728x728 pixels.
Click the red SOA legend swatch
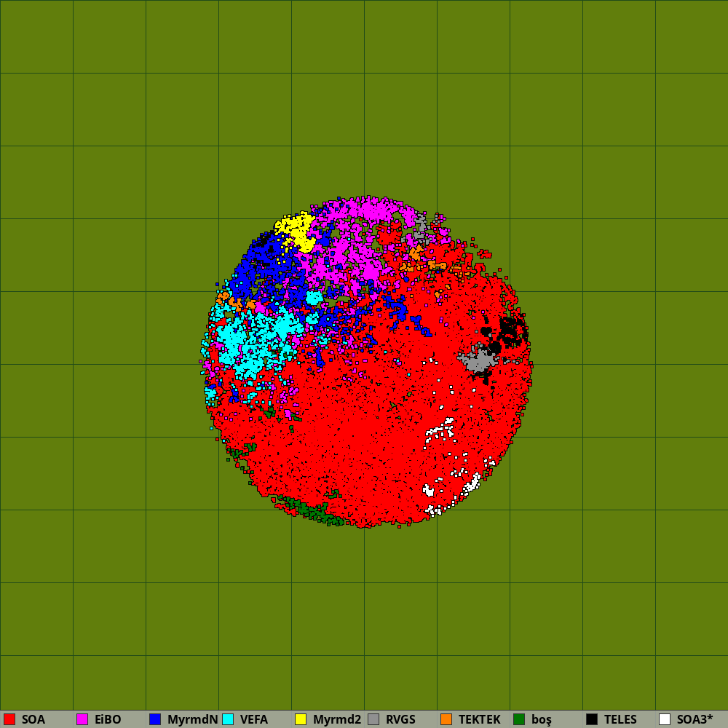click(9, 719)
